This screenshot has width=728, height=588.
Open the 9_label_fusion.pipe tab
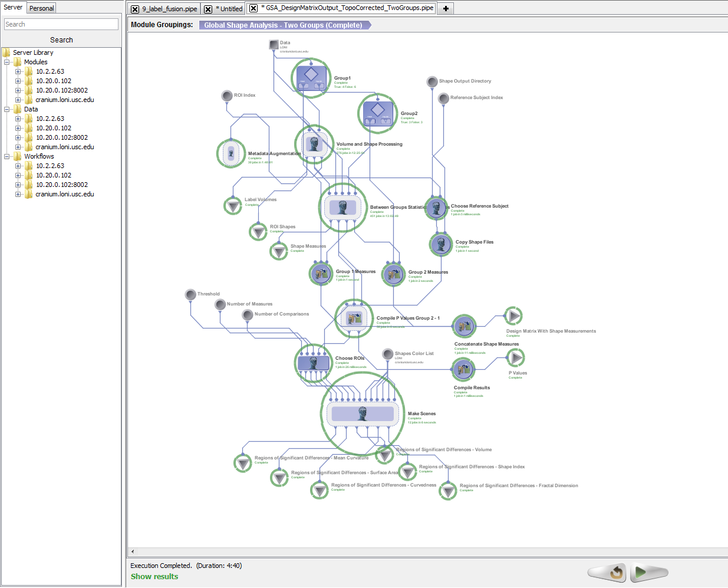(169, 9)
